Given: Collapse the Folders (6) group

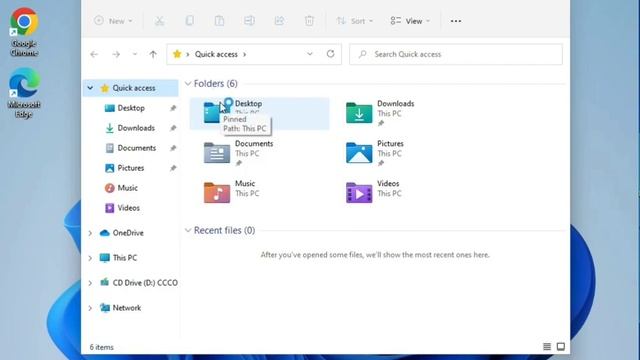Looking at the screenshot, I should click(188, 84).
